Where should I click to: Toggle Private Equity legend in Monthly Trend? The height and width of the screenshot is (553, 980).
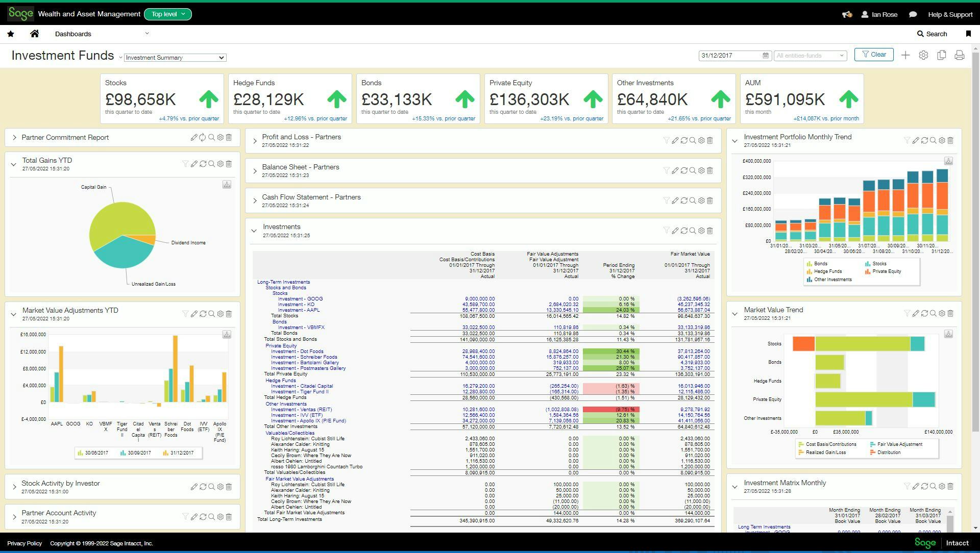click(886, 271)
